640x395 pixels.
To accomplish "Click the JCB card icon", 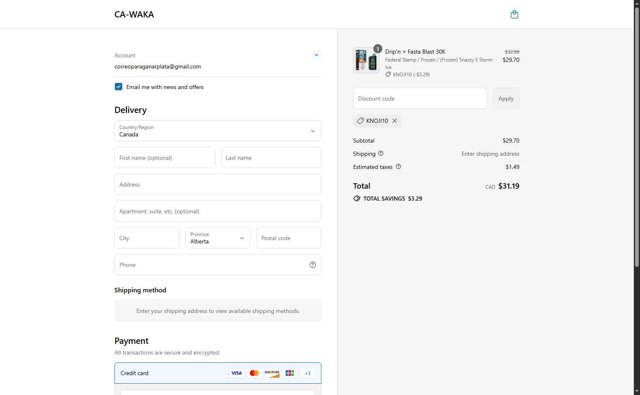I will pos(290,373).
